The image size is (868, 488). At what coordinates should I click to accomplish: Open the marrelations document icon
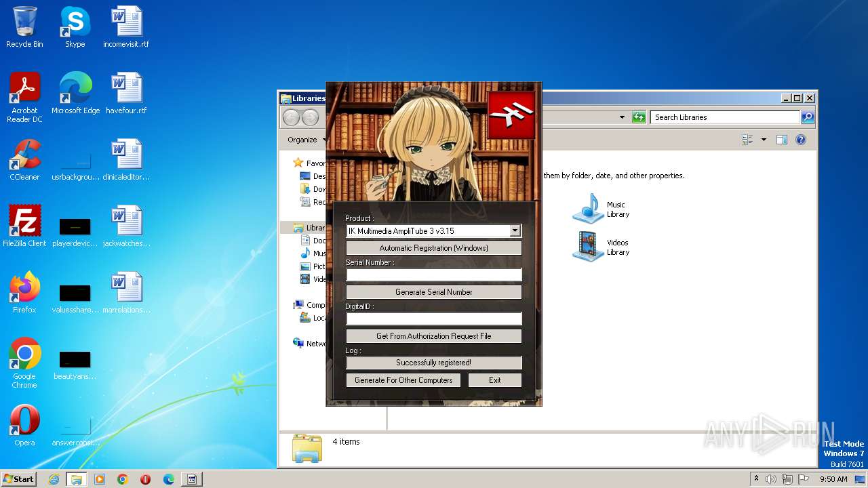click(x=126, y=293)
